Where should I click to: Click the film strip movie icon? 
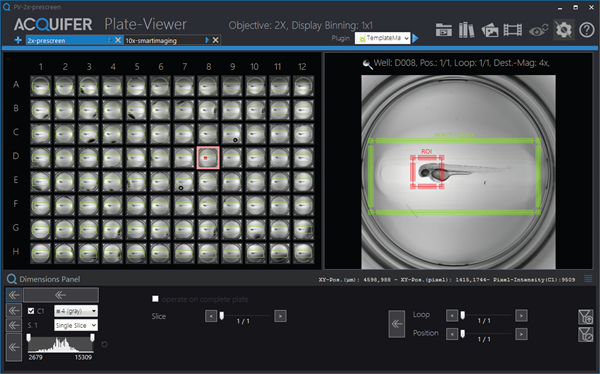pos(513,30)
